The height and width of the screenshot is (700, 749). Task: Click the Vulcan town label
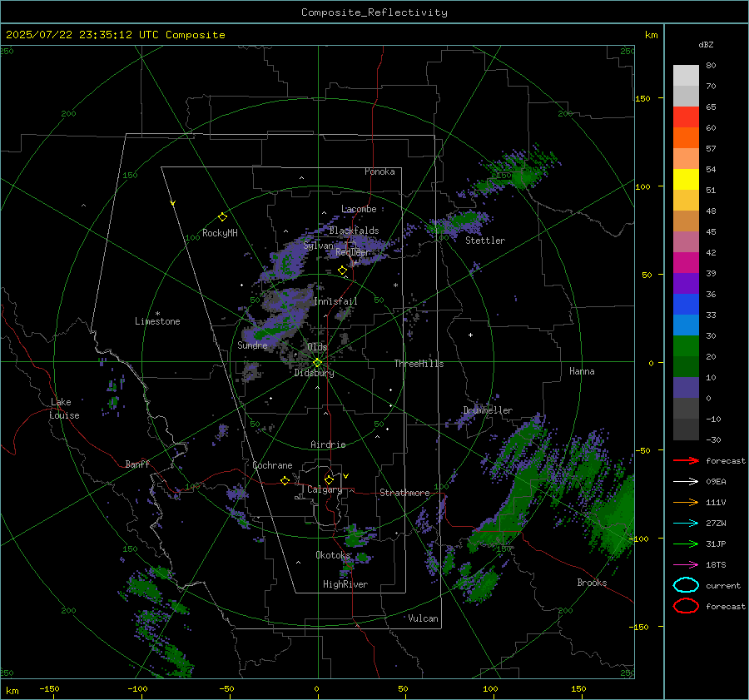[x=424, y=618]
